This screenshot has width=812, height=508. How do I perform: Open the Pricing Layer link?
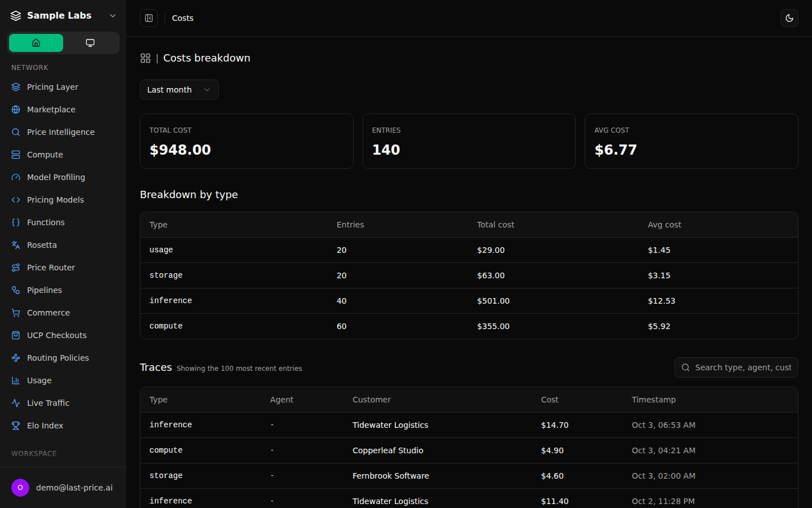pyautogui.click(x=63, y=87)
